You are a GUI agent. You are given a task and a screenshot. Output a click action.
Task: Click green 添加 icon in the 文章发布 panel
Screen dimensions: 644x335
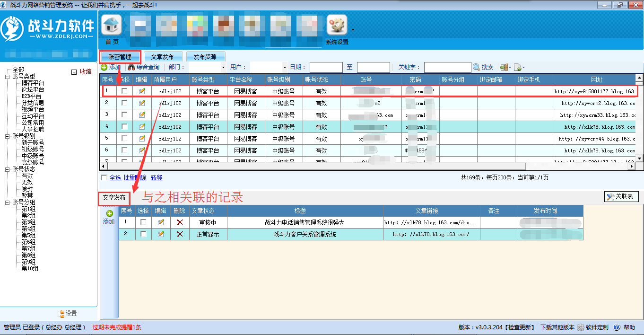(109, 213)
